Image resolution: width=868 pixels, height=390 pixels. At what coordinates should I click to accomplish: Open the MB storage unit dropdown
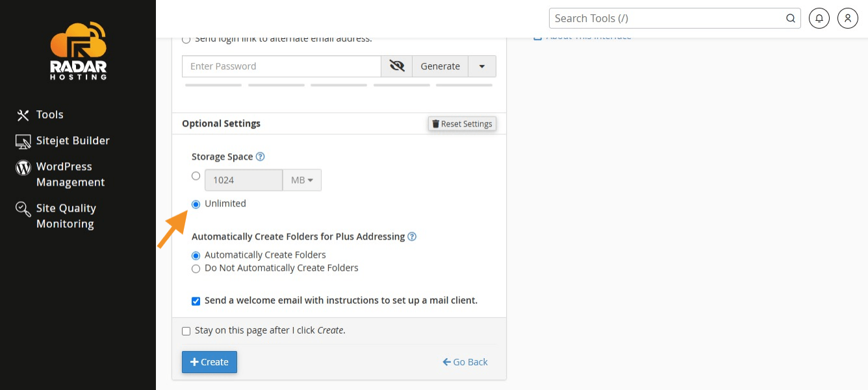tap(301, 180)
